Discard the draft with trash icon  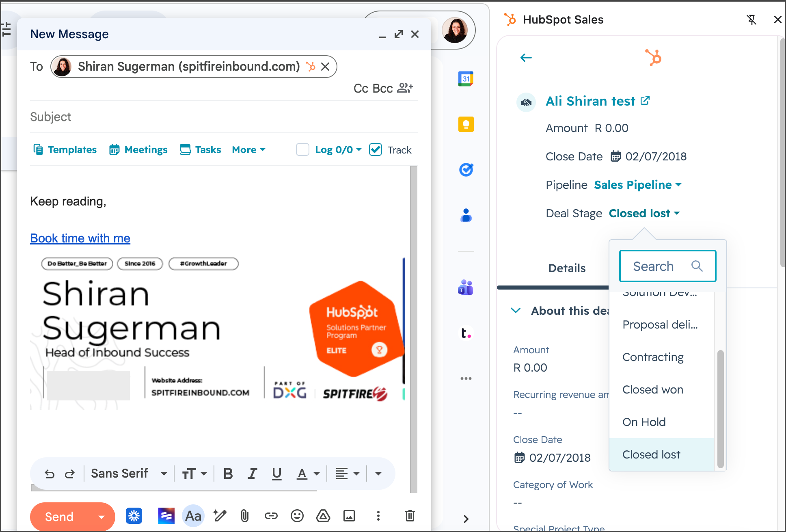pyautogui.click(x=410, y=516)
